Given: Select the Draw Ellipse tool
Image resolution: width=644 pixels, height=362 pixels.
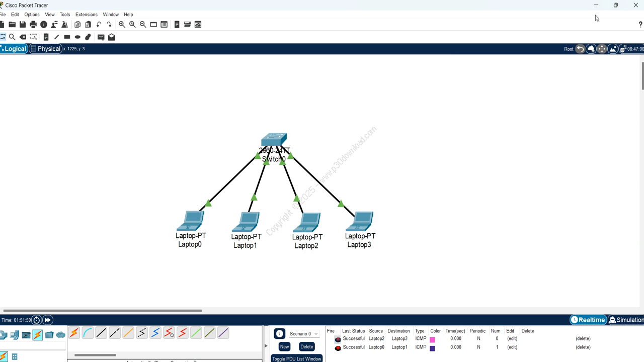Looking at the screenshot, I should (77, 37).
